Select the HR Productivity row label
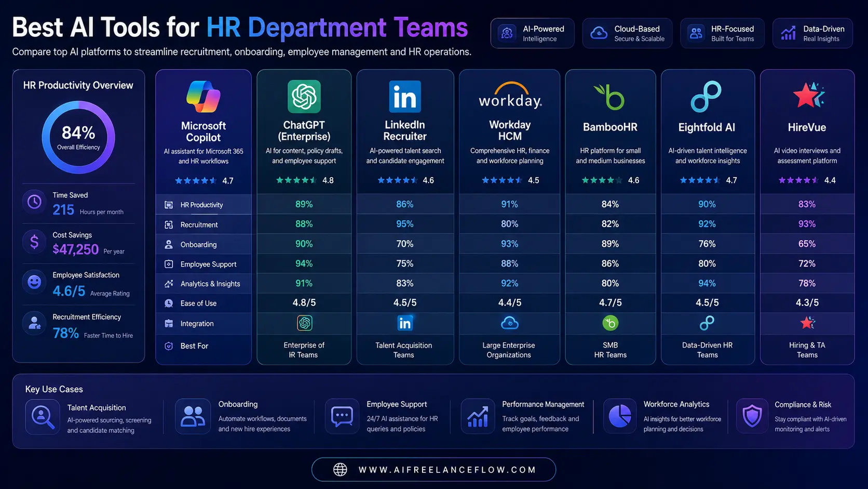 coord(201,205)
